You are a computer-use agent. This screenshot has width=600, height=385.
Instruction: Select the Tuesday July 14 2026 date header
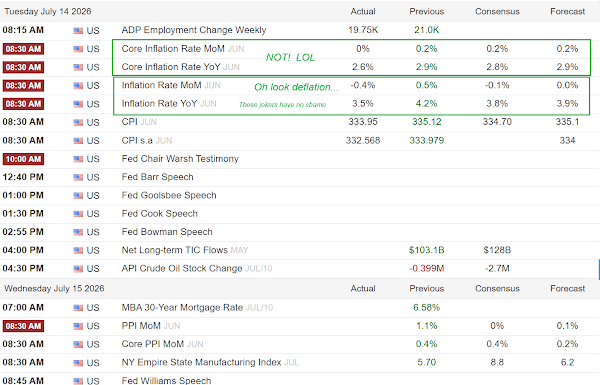48,11
